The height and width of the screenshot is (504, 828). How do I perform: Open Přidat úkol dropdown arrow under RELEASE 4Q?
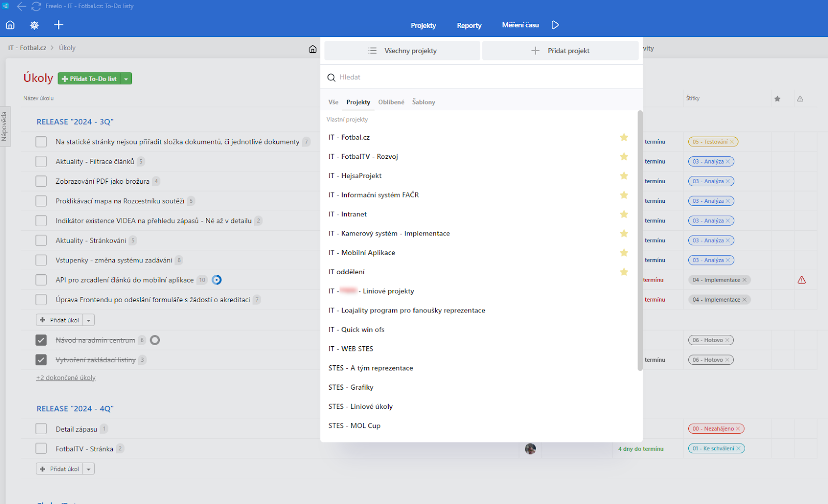click(88, 469)
